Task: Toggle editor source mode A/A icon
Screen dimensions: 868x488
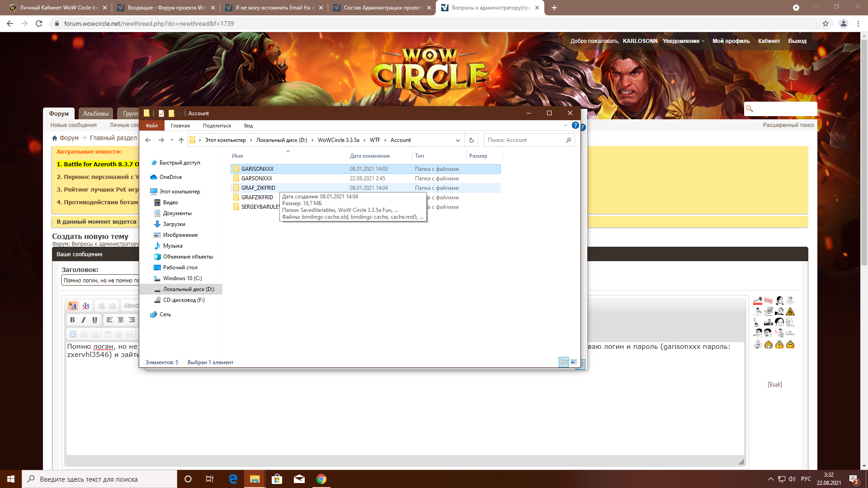Action: click(72, 306)
